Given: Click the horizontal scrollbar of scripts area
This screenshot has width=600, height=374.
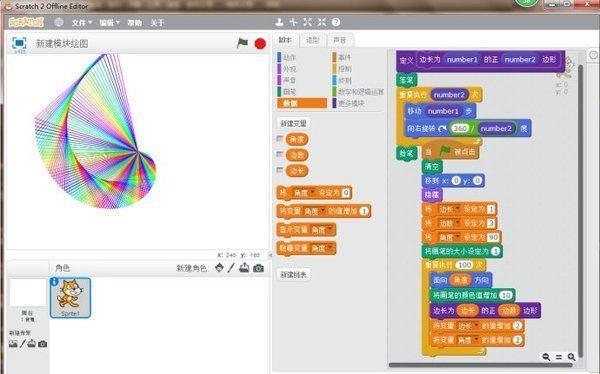Looking at the screenshot, I should pyautogui.click(x=481, y=365).
